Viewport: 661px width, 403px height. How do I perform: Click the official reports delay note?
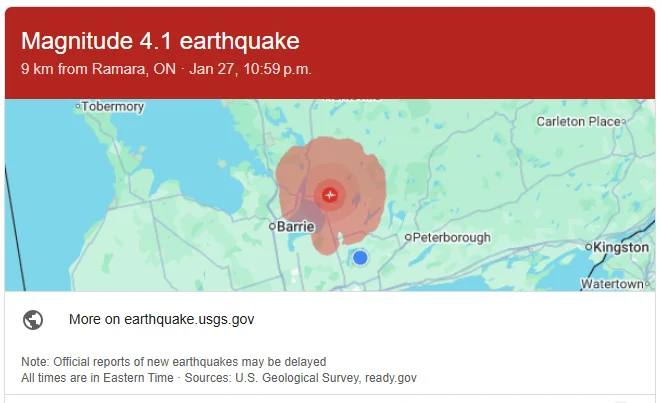174,362
